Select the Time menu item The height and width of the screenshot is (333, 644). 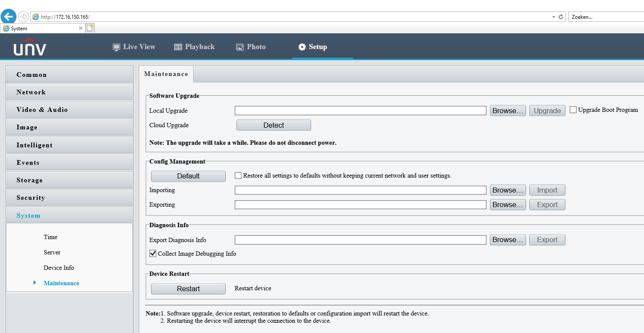point(50,237)
